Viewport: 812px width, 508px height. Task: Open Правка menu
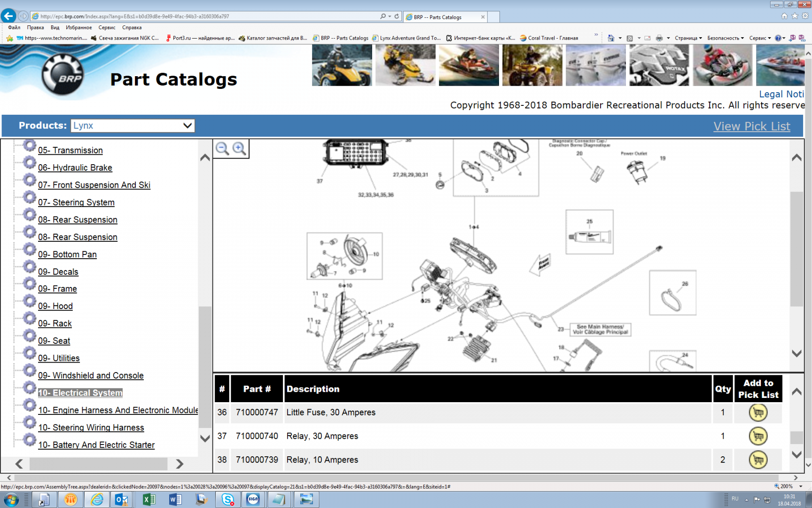[36, 28]
